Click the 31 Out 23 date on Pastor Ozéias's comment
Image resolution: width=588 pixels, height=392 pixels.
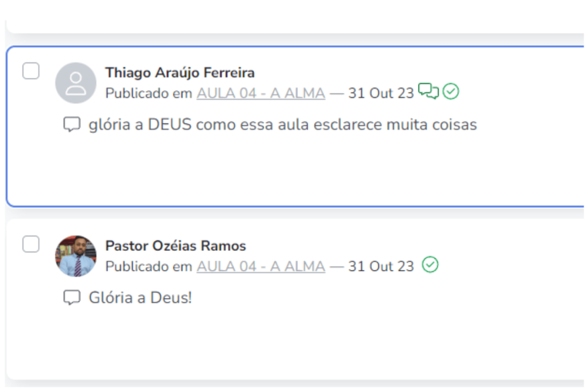pos(381,266)
